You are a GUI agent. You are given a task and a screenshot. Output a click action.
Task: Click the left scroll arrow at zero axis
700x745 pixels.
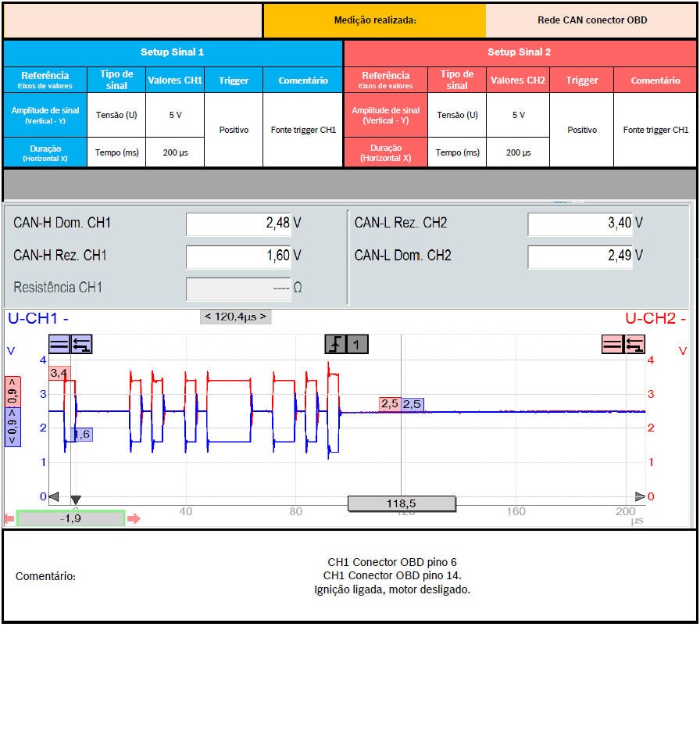53,496
